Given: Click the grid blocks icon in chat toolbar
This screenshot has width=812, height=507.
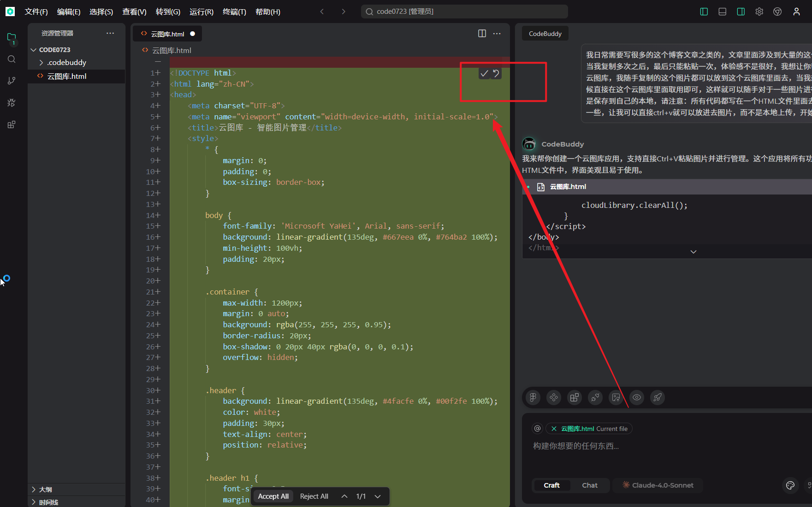Looking at the screenshot, I should tap(575, 397).
